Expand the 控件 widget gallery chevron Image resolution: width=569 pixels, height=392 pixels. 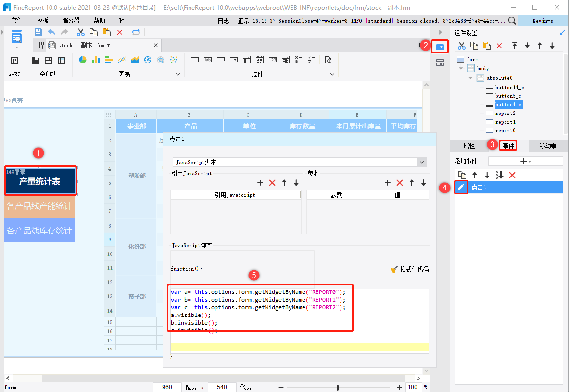tap(332, 74)
